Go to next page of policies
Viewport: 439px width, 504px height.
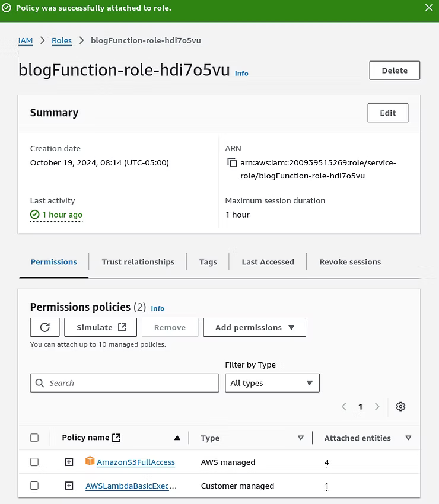click(377, 407)
